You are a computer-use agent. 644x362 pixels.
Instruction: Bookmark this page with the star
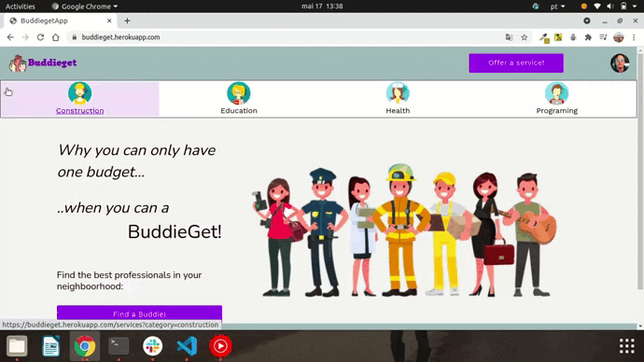[x=525, y=37]
